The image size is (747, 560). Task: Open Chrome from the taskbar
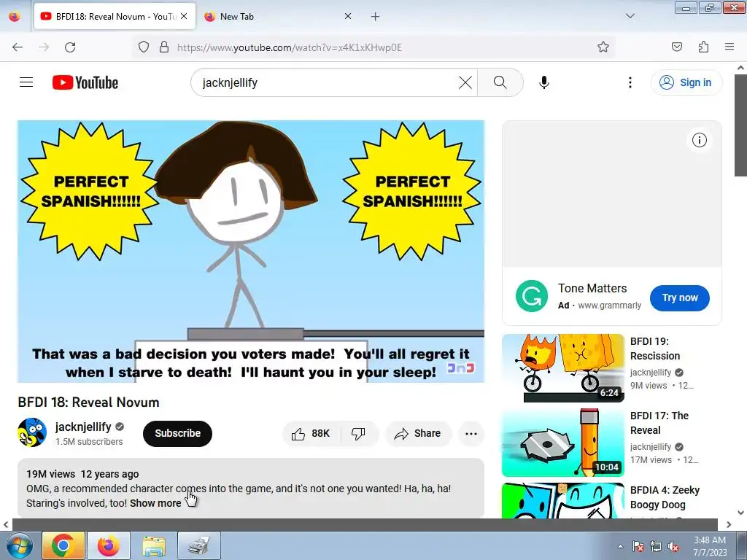[x=63, y=545]
